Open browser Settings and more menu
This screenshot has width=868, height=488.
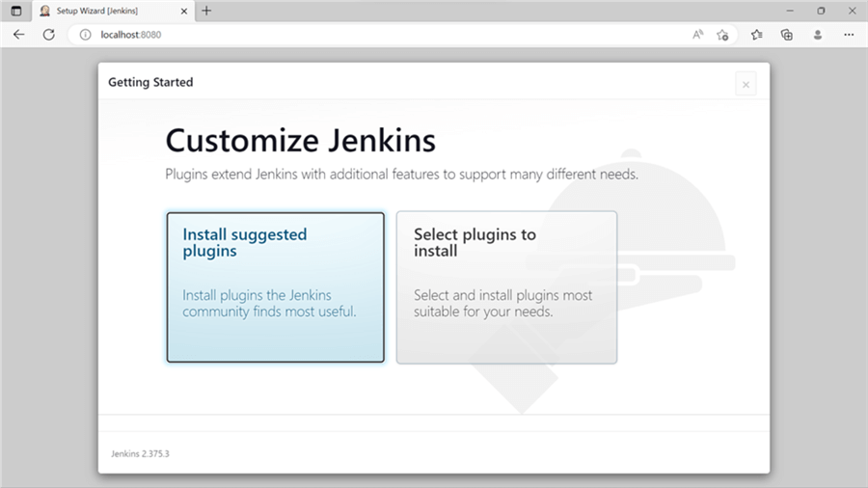coord(849,35)
